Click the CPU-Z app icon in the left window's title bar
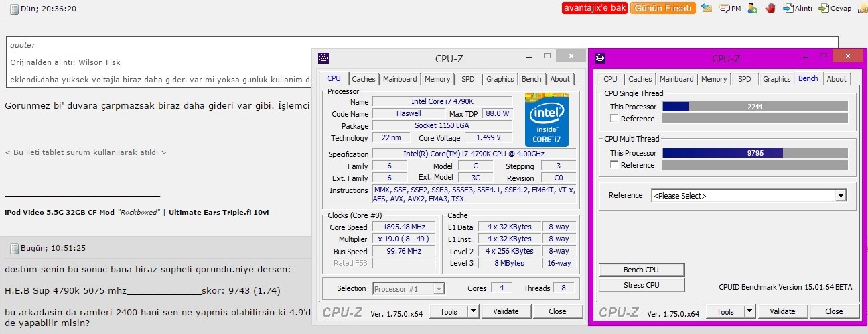This screenshot has height=334, width=868. 323,58
